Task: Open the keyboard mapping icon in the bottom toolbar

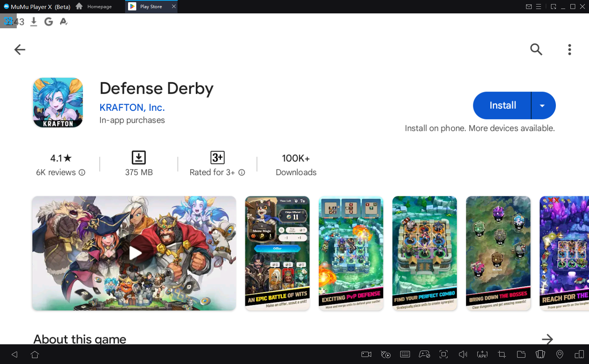Action: pyautogui.click(x=405, y=354)
